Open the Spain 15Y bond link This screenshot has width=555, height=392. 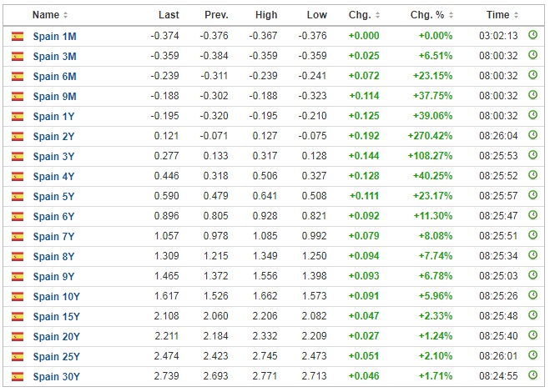(56, 316)
